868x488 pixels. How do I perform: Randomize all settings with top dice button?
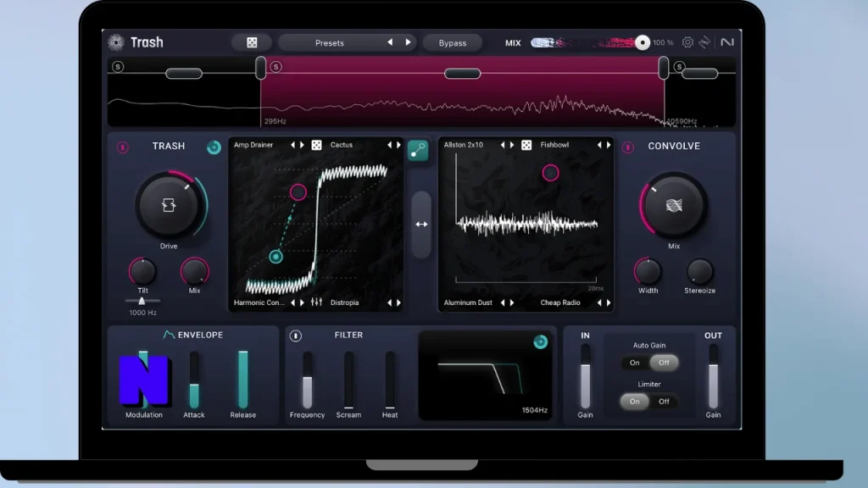pyautogui.click(x=252, y=42)
